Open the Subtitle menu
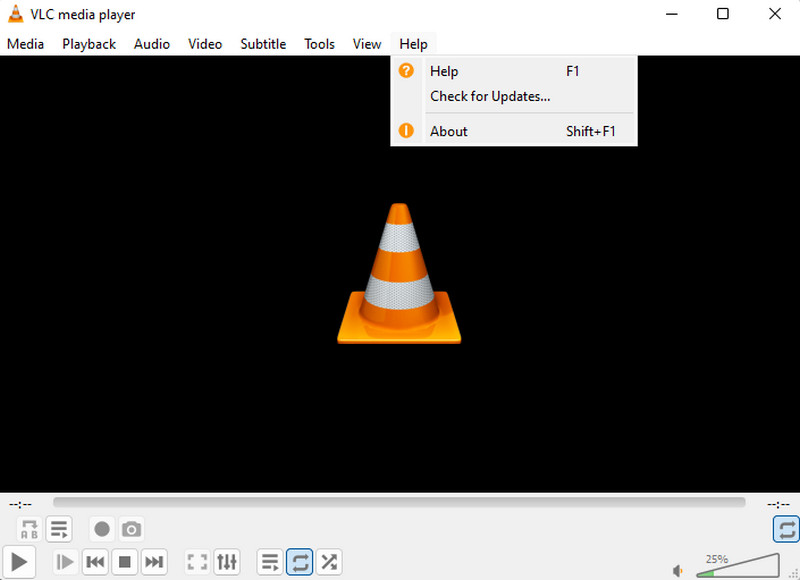This screenshot has height=580, width=800. (x=262, y=44)
